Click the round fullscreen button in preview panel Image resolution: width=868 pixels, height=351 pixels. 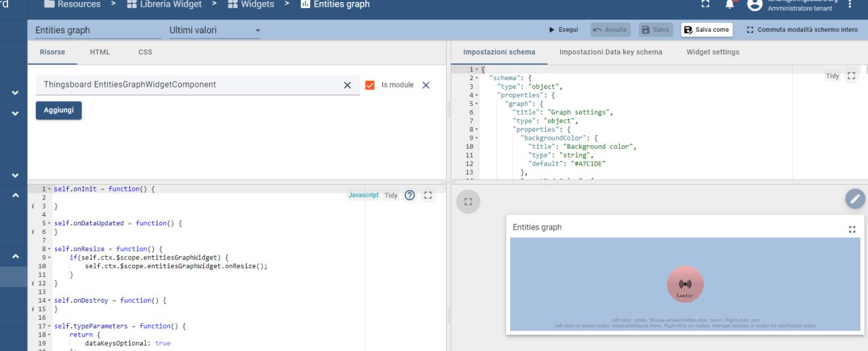coord(468,202)
